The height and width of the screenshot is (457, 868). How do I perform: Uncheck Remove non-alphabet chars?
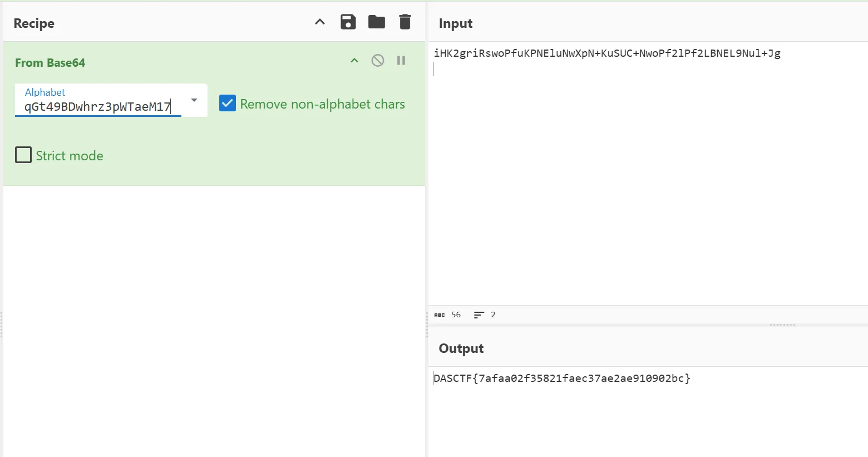[x=228, y=104]
